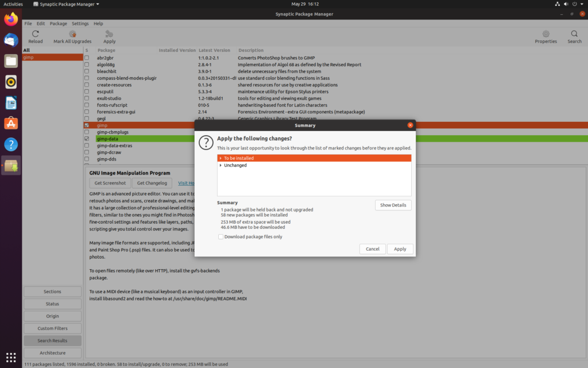Viewport: 588px width, 368px height.
Task: Click the power icon in top bar
Action: click(574, 4)
